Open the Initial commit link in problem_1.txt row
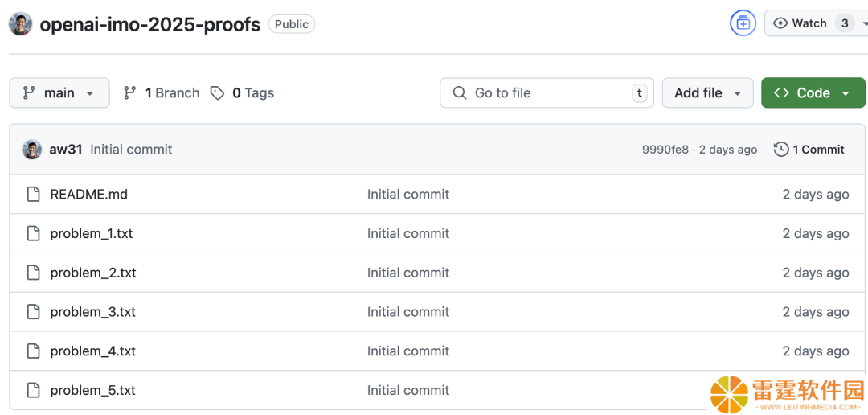The height and width of the screenshot is (415, 868). point(408,234)
